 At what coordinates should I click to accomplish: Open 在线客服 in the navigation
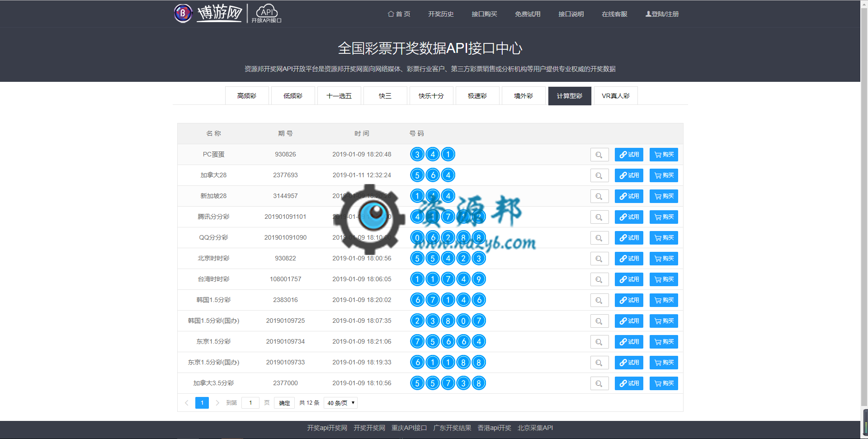pos(614,14)
